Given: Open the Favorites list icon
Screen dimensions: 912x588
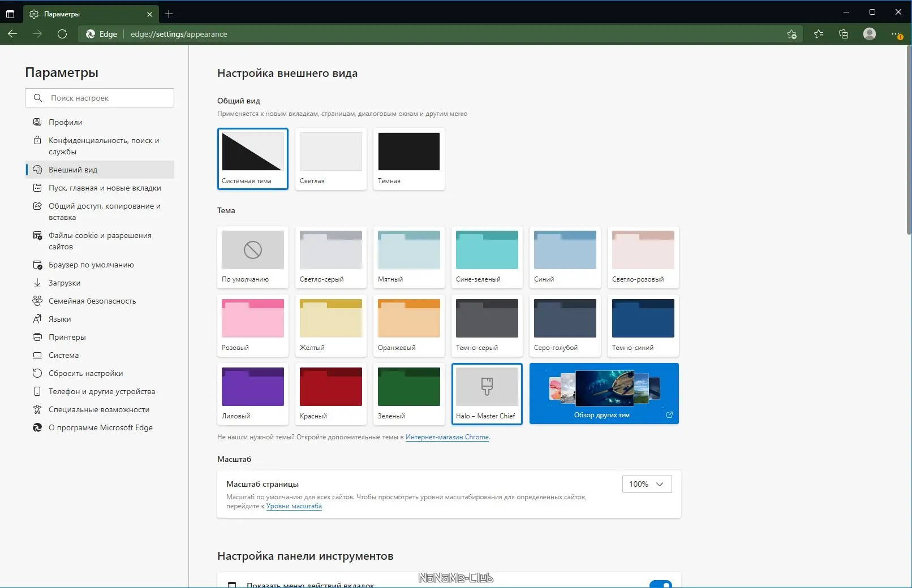Looking at the screenshot, I should click(818, 34).
